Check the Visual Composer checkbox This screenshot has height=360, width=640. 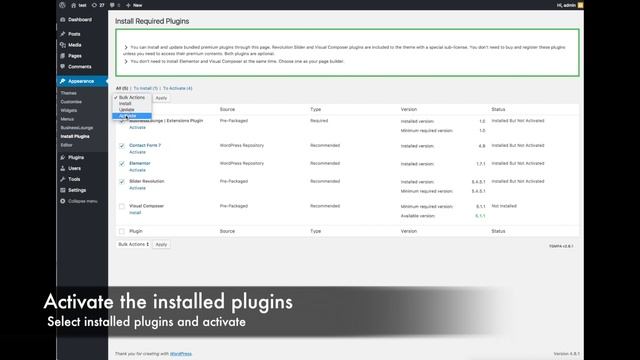122,207
